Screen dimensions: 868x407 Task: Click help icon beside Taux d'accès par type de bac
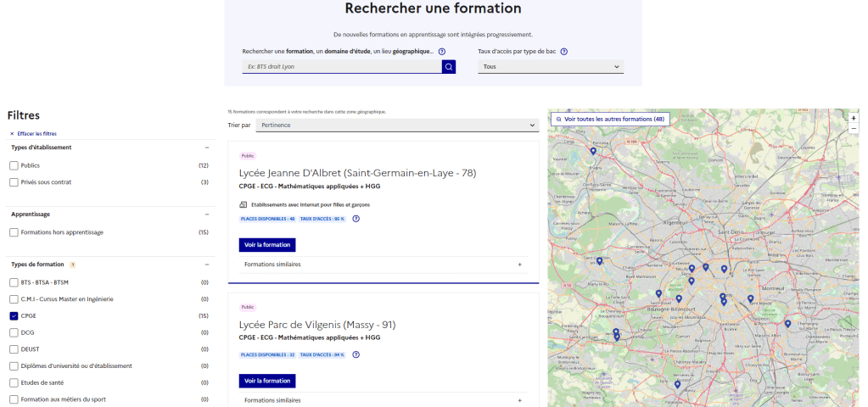click(x=564, y=52)
